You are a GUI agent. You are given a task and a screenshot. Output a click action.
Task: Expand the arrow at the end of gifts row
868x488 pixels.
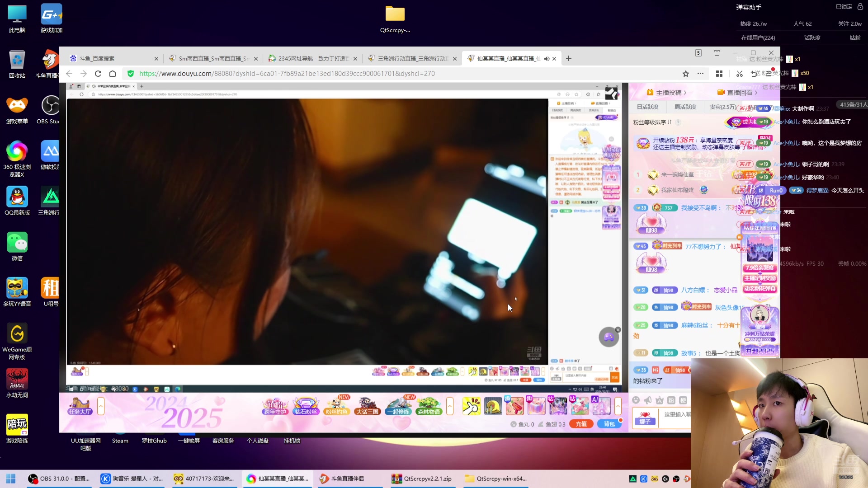coord(618,406)
